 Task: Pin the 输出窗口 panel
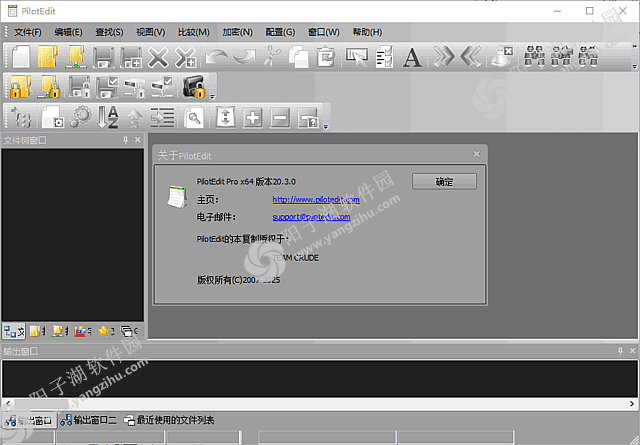tap(620, 351)
